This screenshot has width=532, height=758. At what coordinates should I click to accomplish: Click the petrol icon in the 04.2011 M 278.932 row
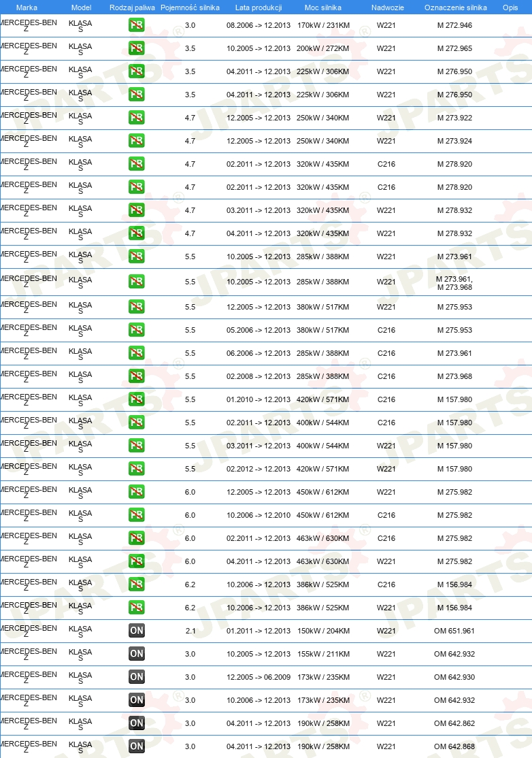pos(137,233)
